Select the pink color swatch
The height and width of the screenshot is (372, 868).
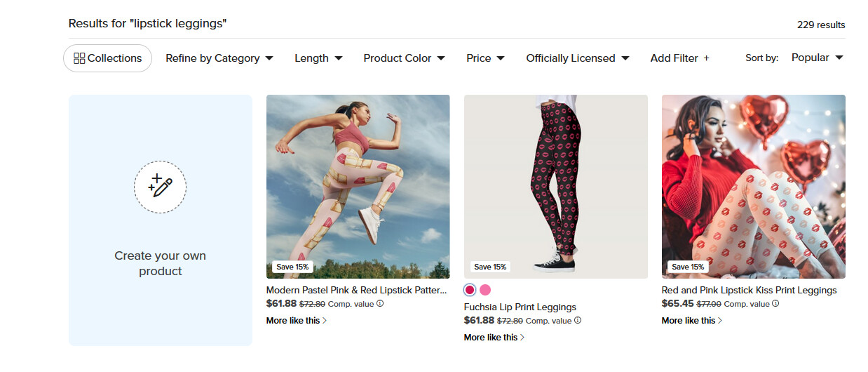pyautogui.click(x=485, y=290)
